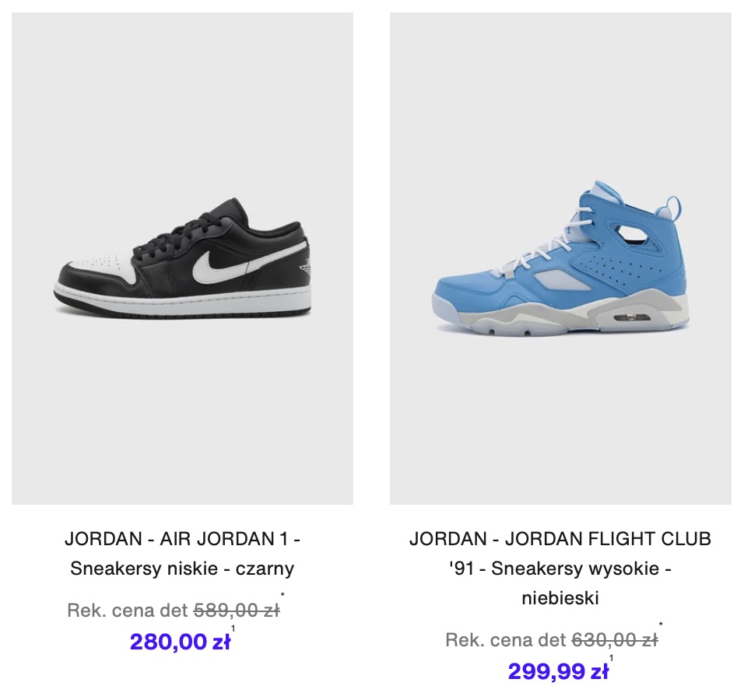Click the crossed-out 589,00 zł price
This screenshot has height=700, width=744.
(x=237, y=611)
